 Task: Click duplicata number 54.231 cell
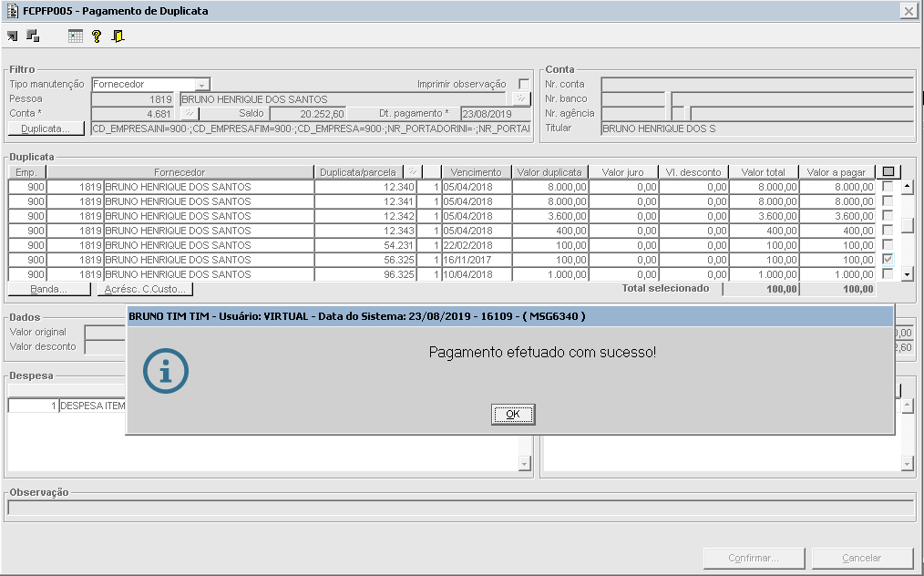pos(365,245)
